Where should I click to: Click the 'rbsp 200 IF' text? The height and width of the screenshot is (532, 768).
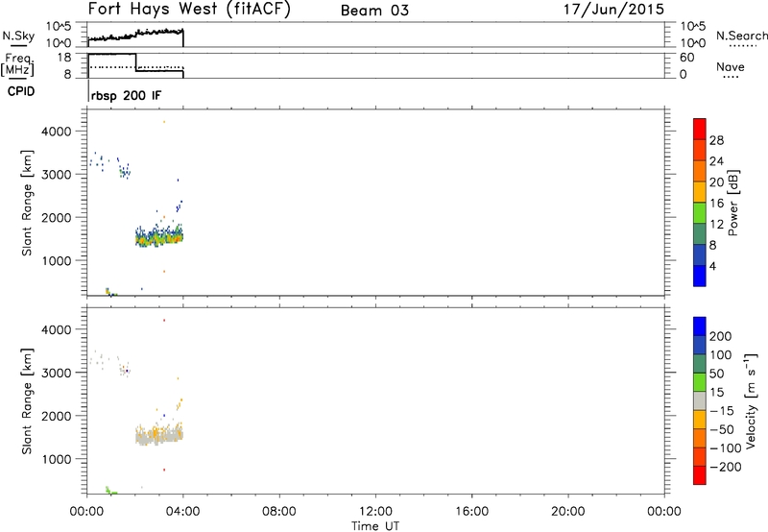[x=126, y=95]
